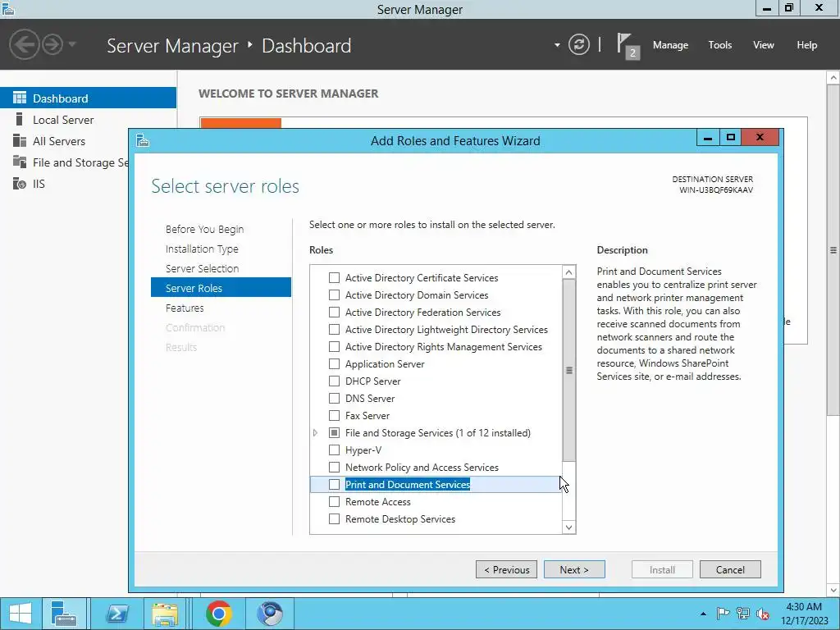Click roles list scroll down arrow
The width and height of the screenshot is (840, 630).
click(x=569, y=527)
